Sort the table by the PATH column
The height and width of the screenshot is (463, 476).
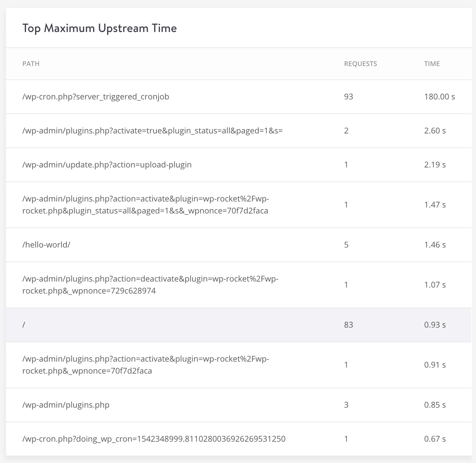30,64
